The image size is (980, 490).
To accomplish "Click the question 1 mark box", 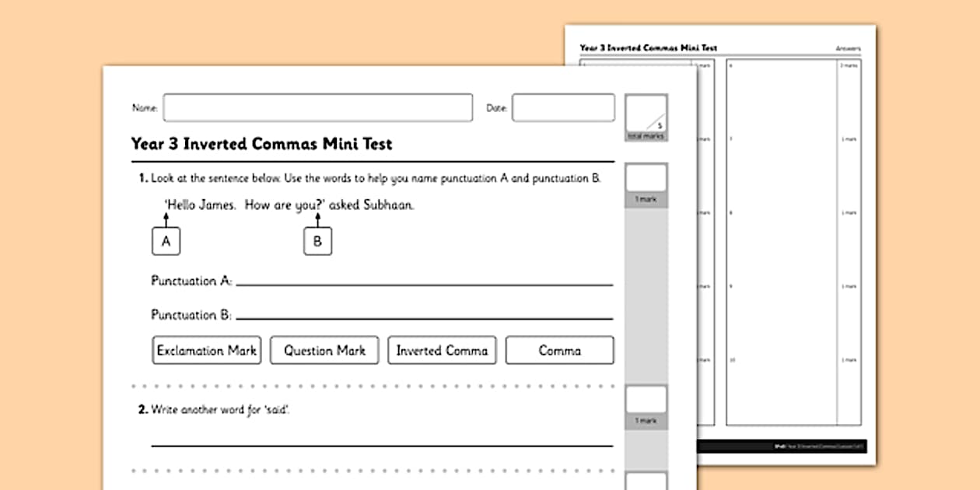I will (646, 178).
